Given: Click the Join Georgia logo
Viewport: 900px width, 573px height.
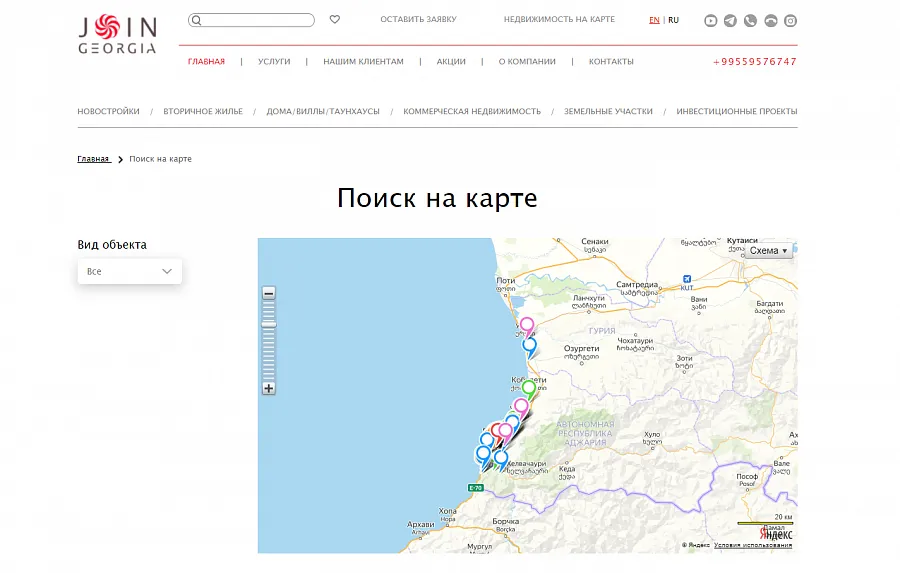Looking at the screenshot, I should pyautogui.click(x=118, y=34).
